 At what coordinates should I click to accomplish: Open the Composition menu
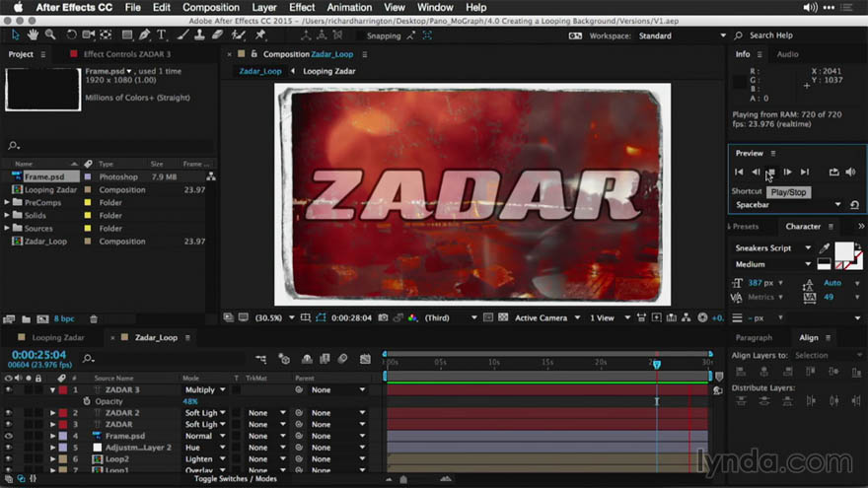[211, 7]
